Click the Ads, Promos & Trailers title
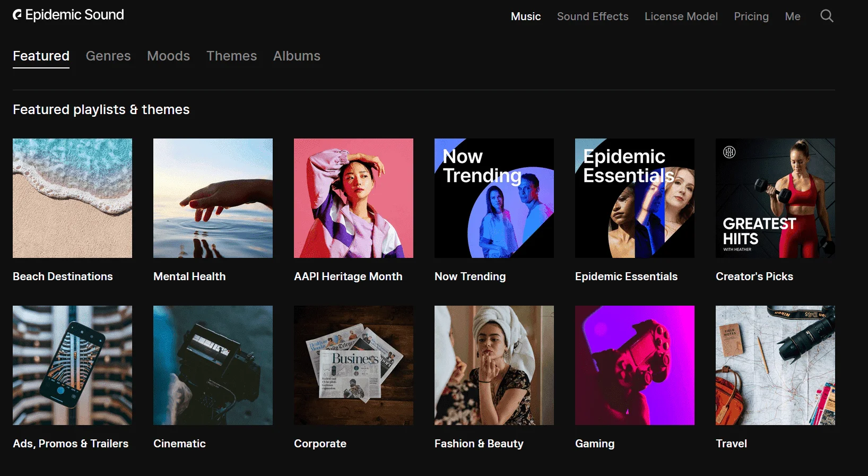The image size is (868, 476). coord(71,444)
